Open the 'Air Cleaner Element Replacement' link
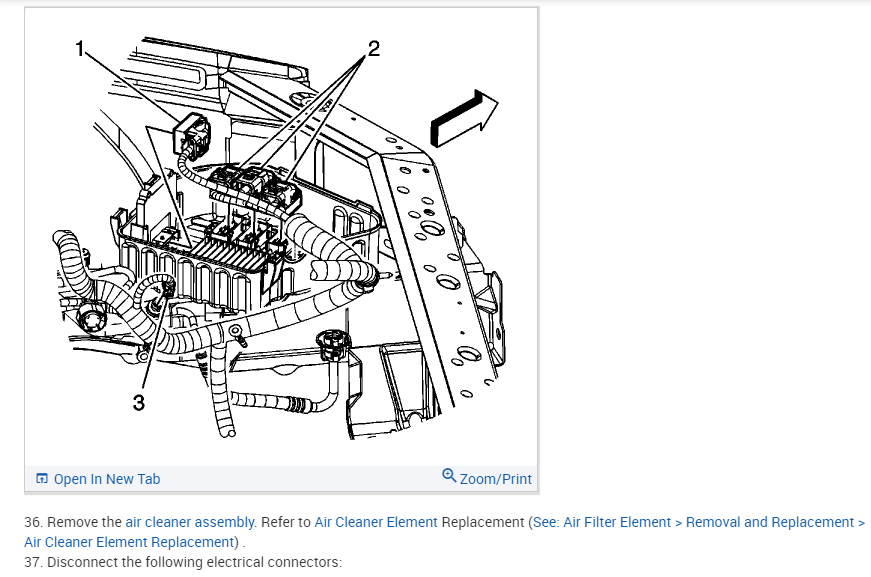The height and width of the screenshot is (577, 871). point(129,542)
